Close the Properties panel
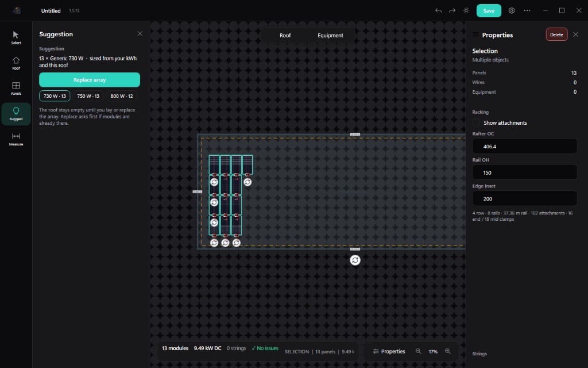Screen dimensions: 588x368 coord(575,34)
